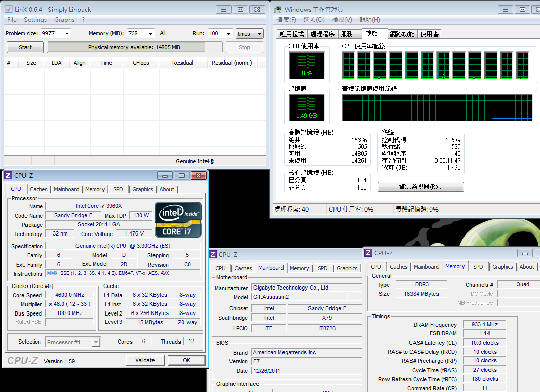Screen dimensions: 540x392
Task: Open the Memory tab in CPU-Z CPU window
Action: pyautogui.click(x=95, y=189)
